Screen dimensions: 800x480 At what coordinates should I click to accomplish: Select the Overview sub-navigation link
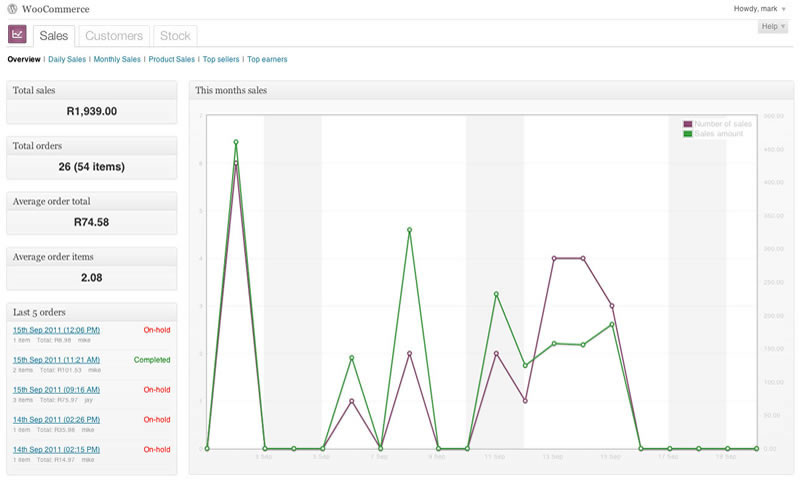click(24, 60)
